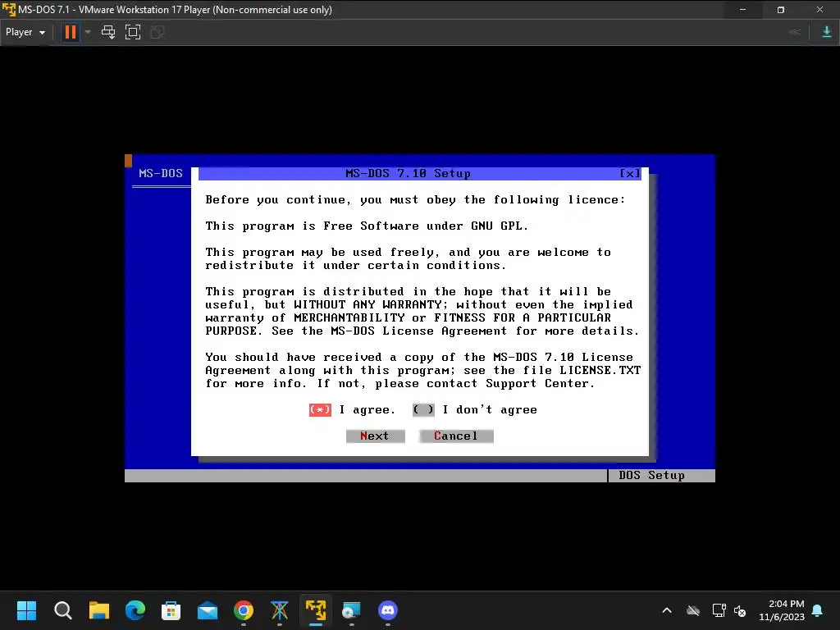Viewport: 840px width, 630px height.
Task: Open File Explorer from the taskbar
Action: 99,610
